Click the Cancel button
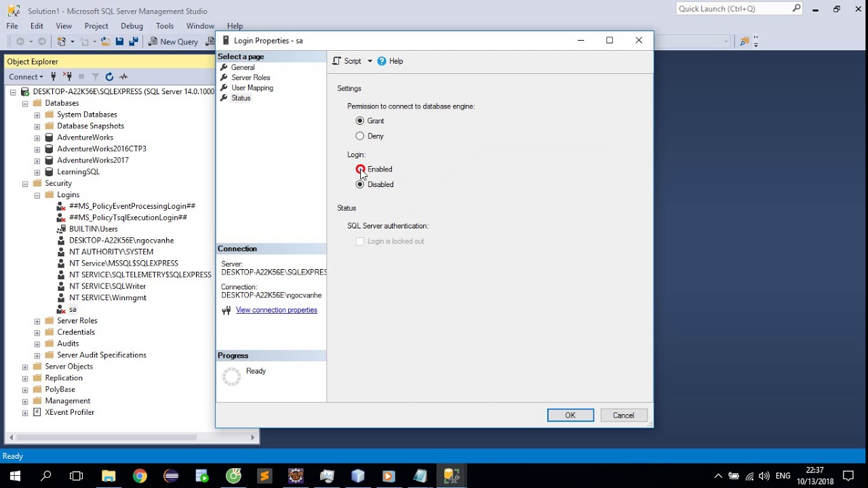This screenshot has width=868, height=488. click(x=623, y=415)
